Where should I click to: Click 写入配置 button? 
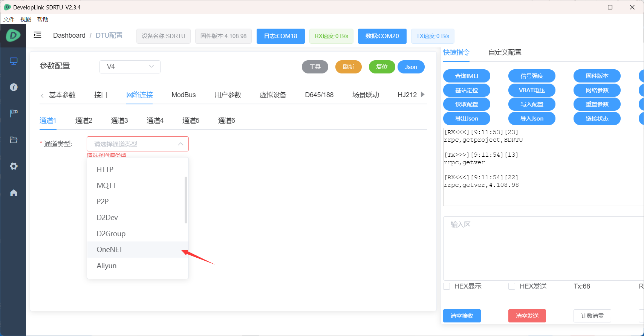(x=532, y=104)
